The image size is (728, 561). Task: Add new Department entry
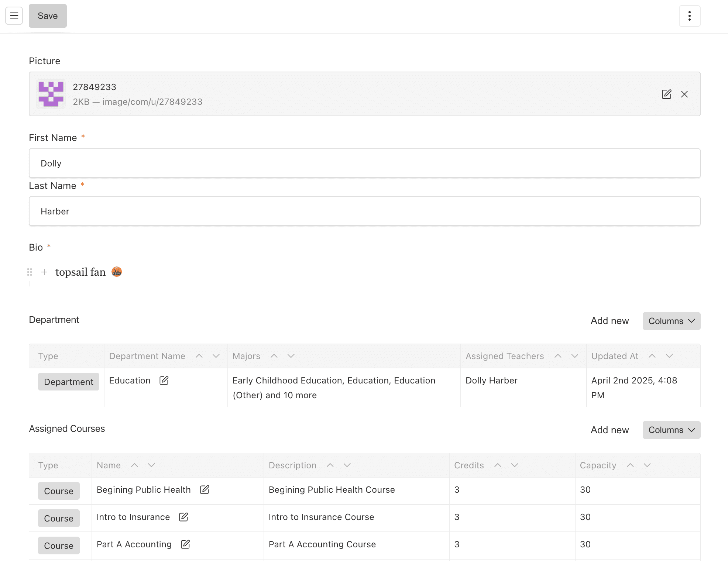point(609,321)
